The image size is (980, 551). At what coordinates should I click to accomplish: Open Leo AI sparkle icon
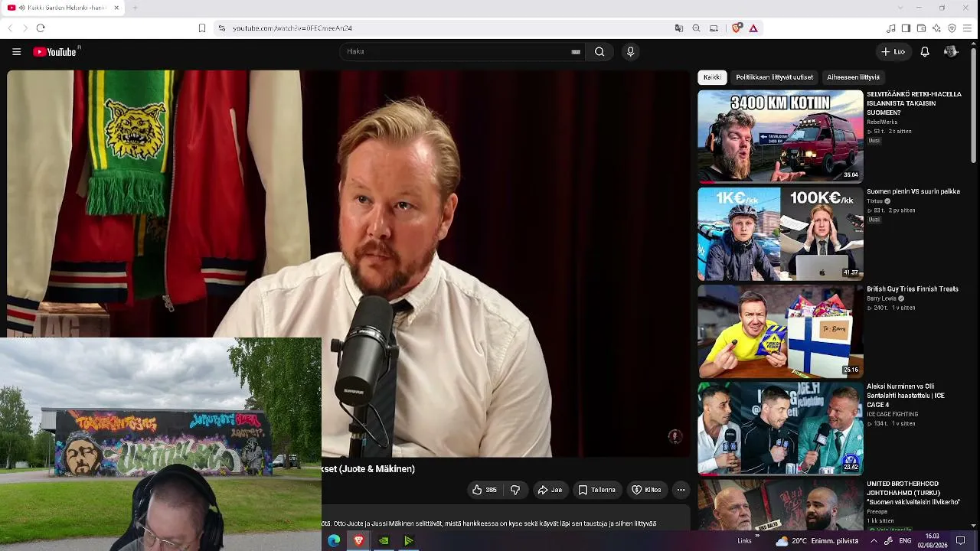click(936, 28)
